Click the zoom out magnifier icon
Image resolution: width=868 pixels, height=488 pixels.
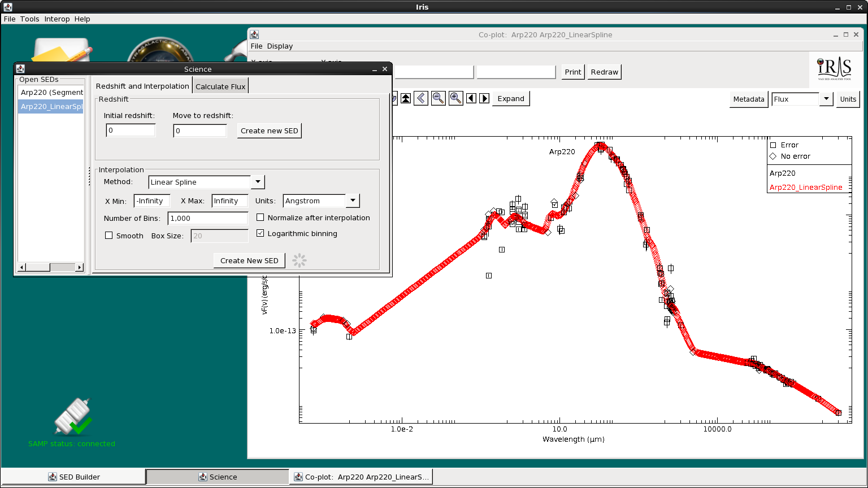[438, 98]
